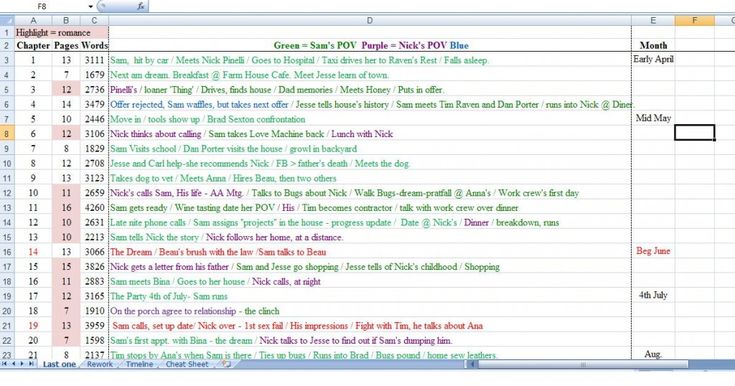This screenshot has width=735, height=386.
Task: Open the Name Box dropdown arrow
Action: (90, 7)
